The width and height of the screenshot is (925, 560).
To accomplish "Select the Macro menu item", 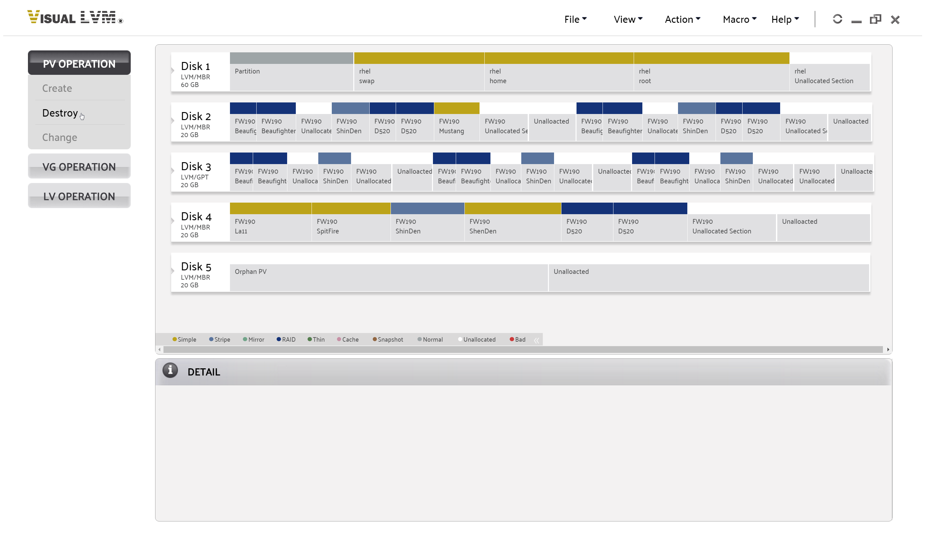I will point(738,18).
